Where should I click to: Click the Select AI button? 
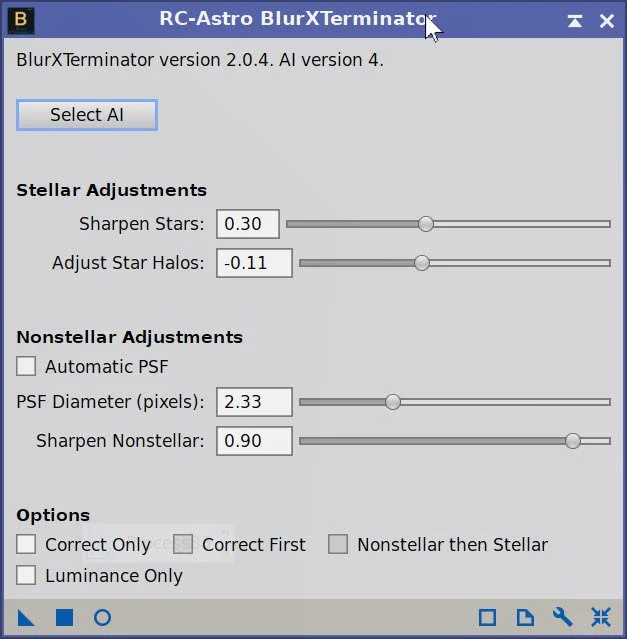(x=87, y=115)
